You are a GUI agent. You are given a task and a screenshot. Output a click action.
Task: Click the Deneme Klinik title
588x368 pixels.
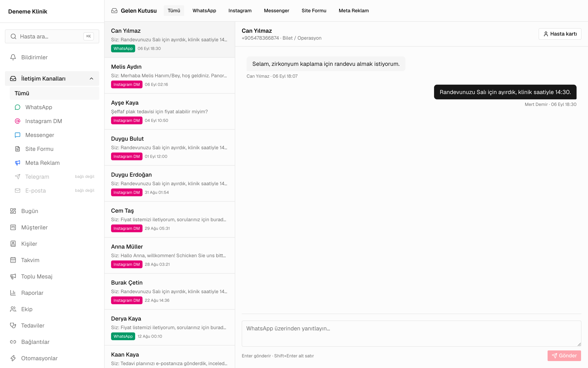(x=28, y=11)
